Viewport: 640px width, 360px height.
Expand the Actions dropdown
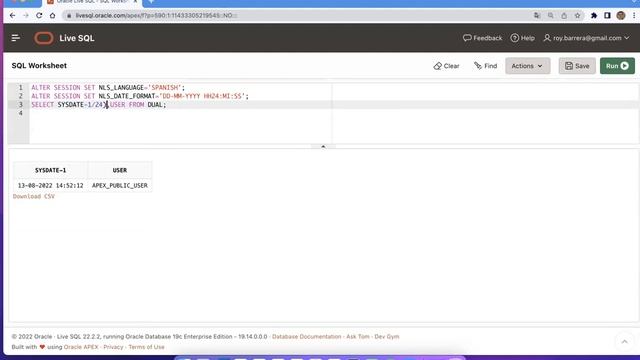click(527, 66)
